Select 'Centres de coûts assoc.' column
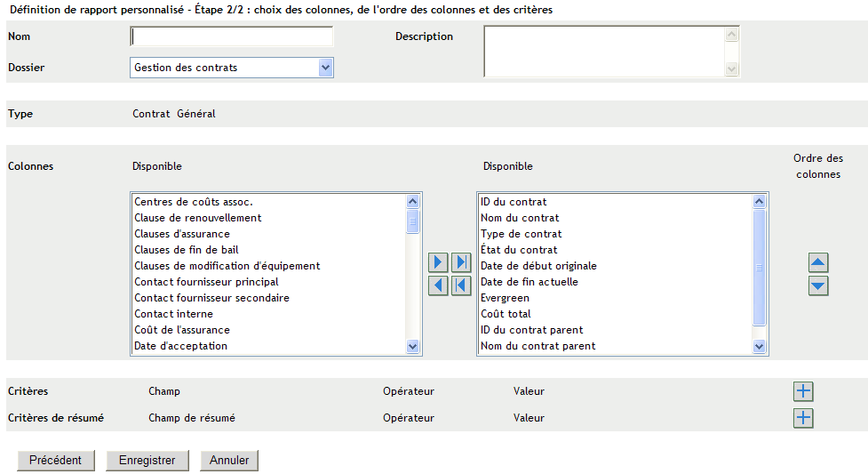868x474 pixels. [269, 202]
